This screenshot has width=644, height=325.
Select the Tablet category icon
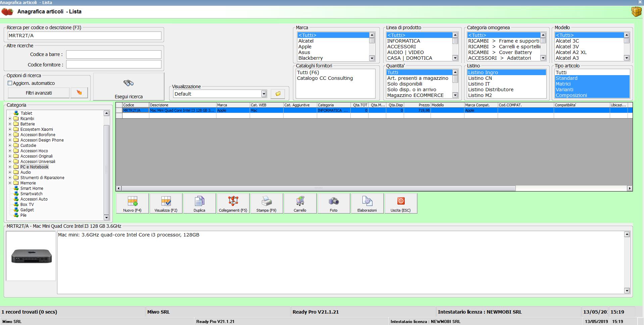[x=16, y=113]
